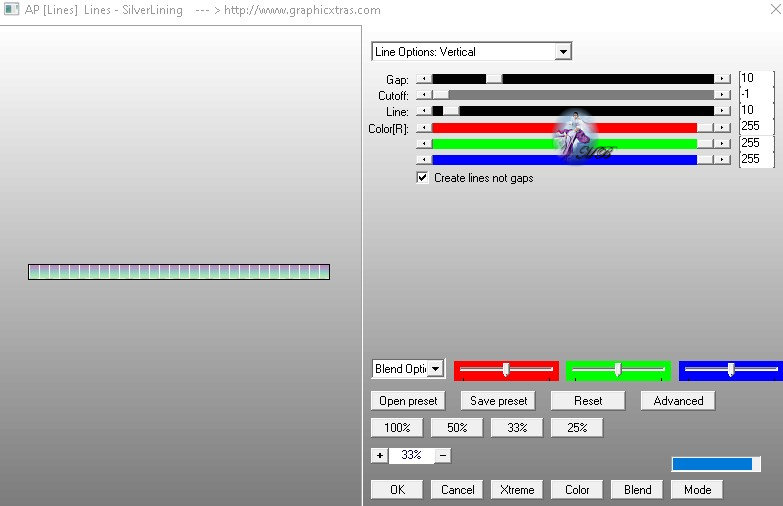The width and height of the screenshot is (783, 506).
Task: Click the Gap value input field
Action: [x=756, y=78]
